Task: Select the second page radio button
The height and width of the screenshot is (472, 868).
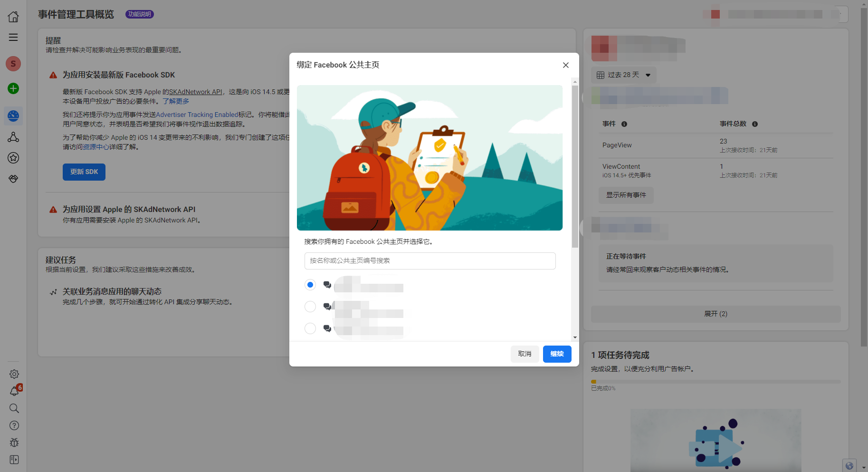Action: (310, 307)
